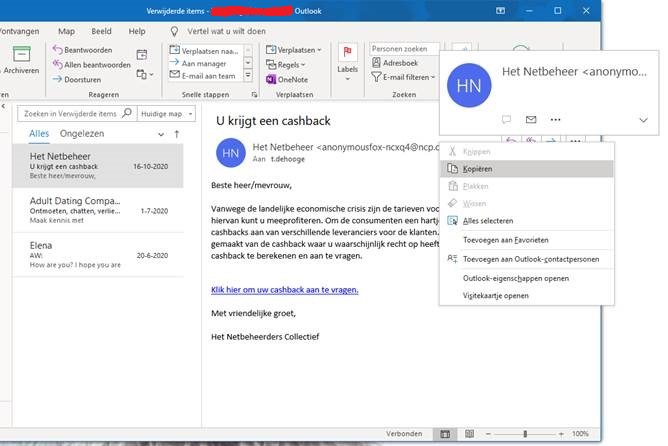Select the Adult Dating Compa... message
Screen dimensions: 668x446
pos(98,210)
